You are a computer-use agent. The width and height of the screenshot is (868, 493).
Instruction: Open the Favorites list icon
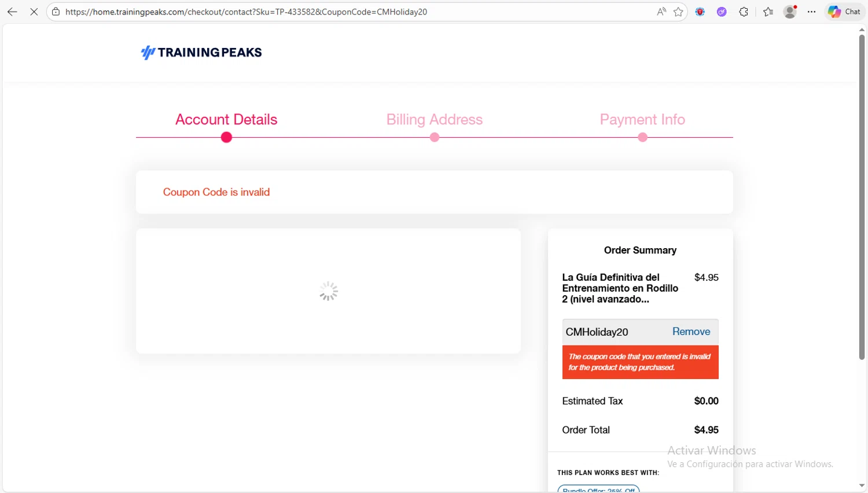tap(768, 12)
